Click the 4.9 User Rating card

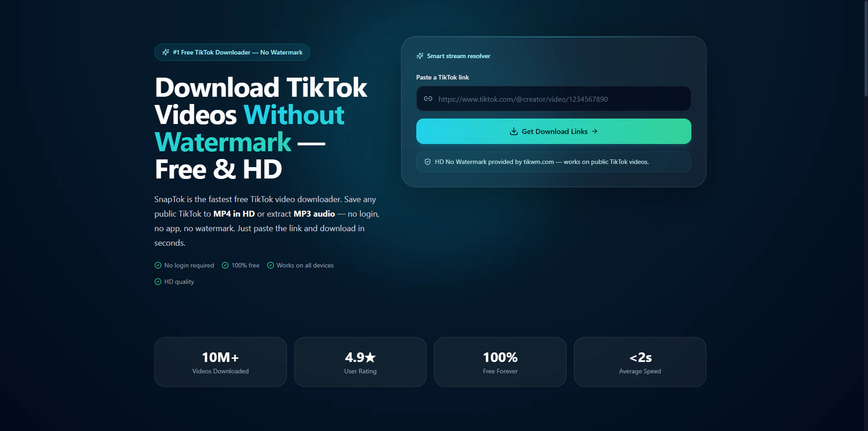[x=360, y=362]
